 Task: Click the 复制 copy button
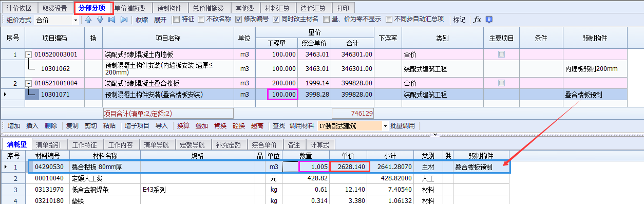[x=72, y=126]
